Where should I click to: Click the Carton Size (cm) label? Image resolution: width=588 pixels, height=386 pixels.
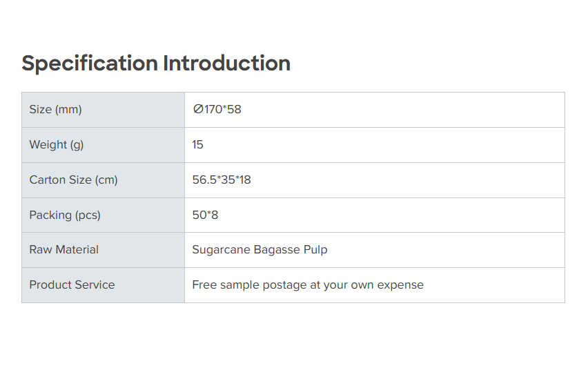[x=73, y=180]
